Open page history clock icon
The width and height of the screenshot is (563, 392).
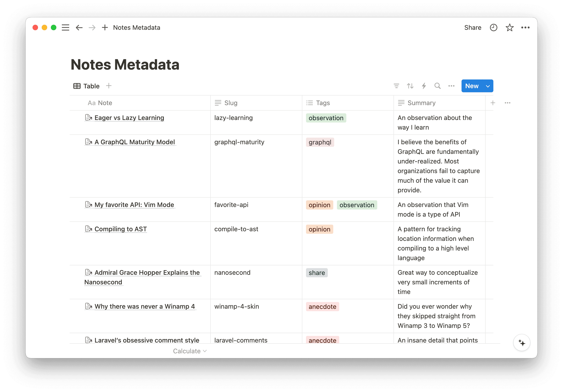(x=493, y=27)
